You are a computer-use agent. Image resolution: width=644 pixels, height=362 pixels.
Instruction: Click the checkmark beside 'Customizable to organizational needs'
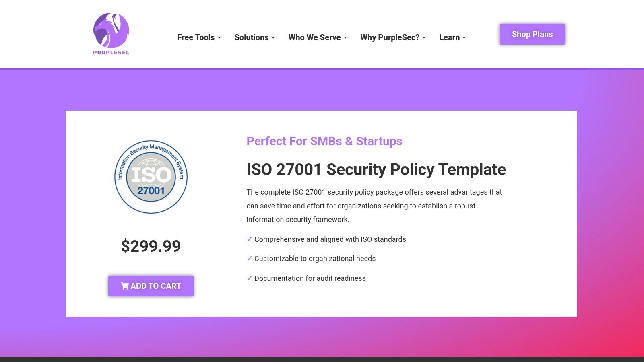tap(249, 259)
